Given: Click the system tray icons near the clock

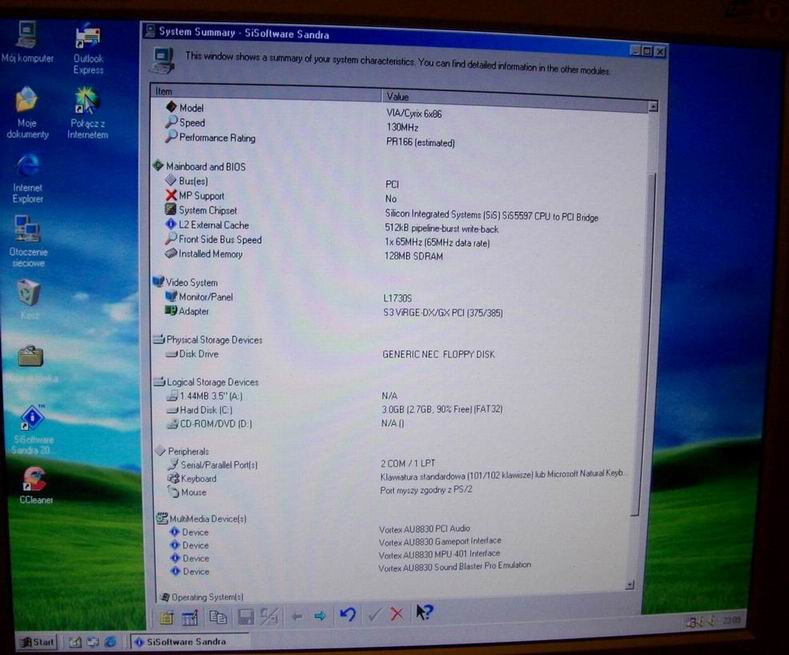Looking at the screenshot, I should point(700,622).
